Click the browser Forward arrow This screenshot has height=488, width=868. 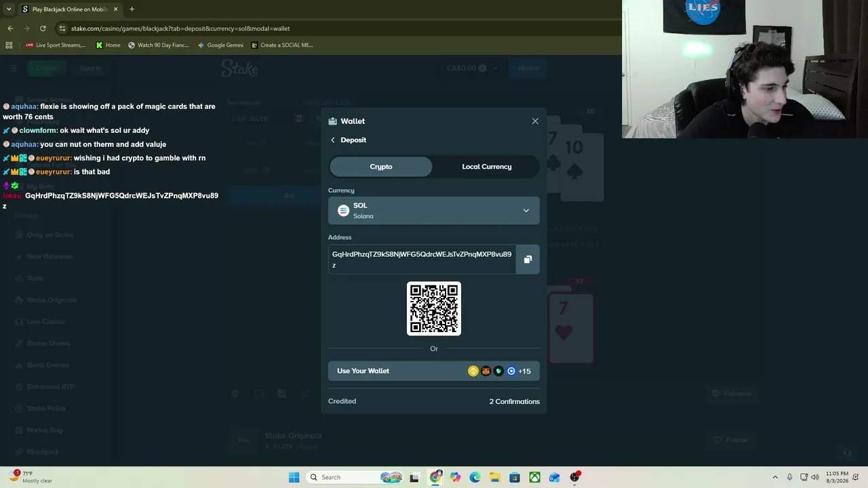click(26, 28)
